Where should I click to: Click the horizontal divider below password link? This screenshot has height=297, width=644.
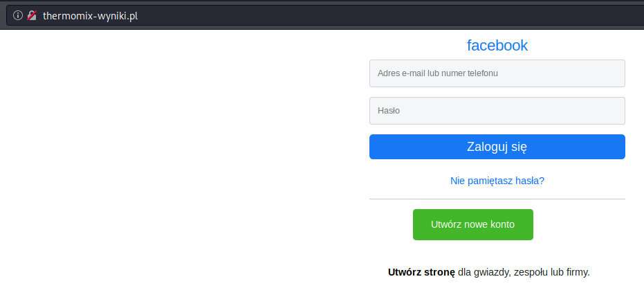(497, 199)
